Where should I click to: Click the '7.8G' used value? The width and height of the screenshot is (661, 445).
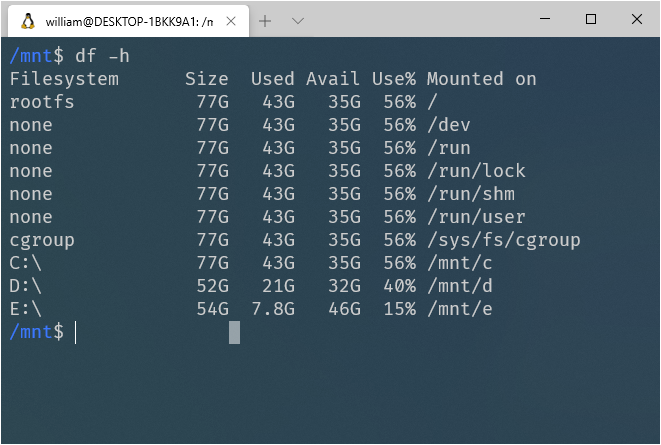273,309
